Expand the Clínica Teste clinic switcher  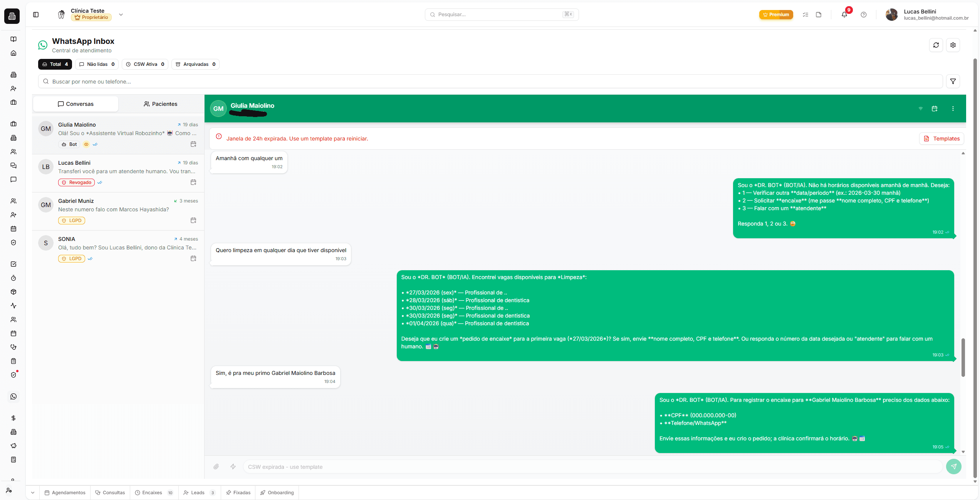pyautogui.click(x=121, y=15)
